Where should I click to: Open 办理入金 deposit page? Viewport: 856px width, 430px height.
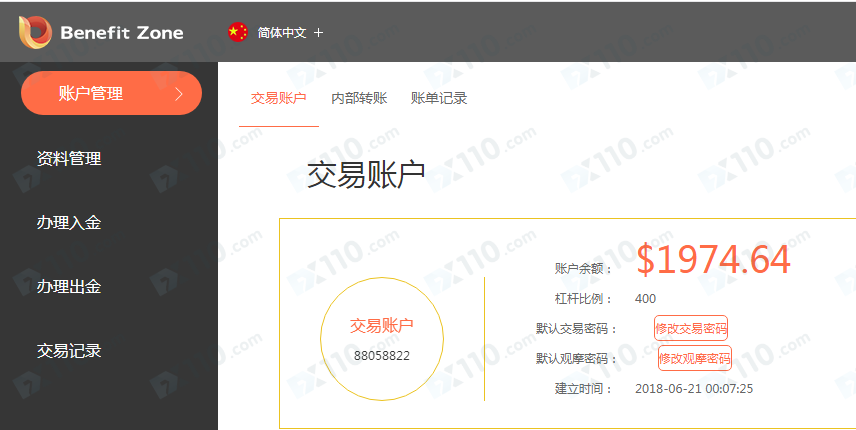(x=69, y=222)
